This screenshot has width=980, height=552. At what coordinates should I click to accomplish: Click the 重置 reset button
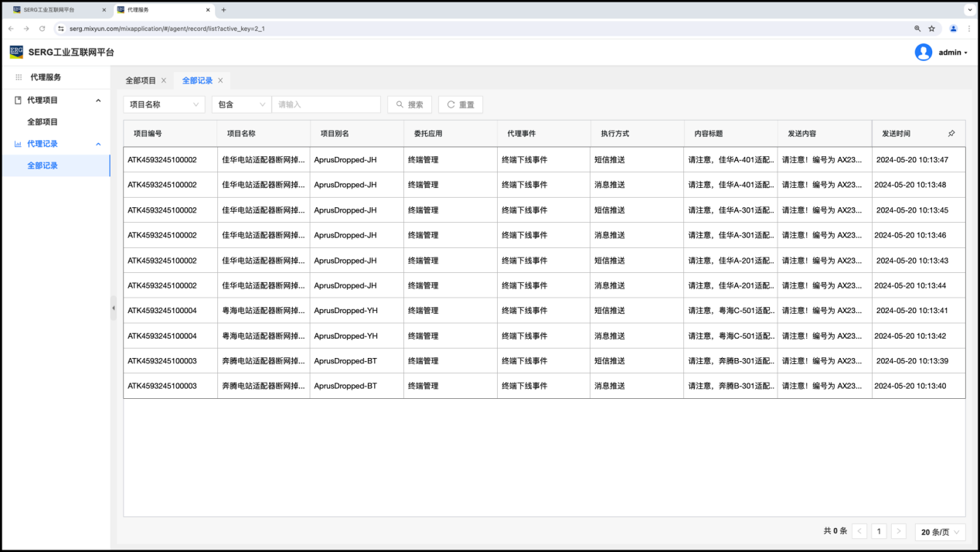[461, 104]
